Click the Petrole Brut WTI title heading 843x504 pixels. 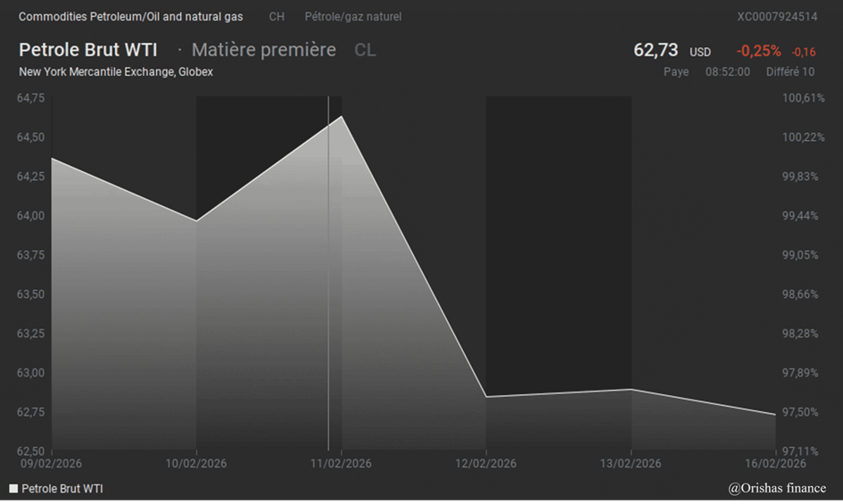(88, 50)
